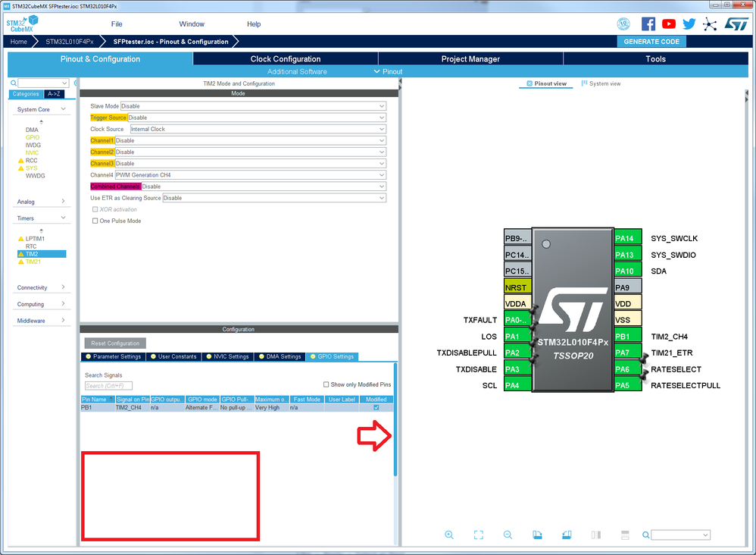The height and width of the screenshot is (555, 756).
Task: Click the grayed-out row-layout icon in pinout toolbar
Action: tap(625, 535)
